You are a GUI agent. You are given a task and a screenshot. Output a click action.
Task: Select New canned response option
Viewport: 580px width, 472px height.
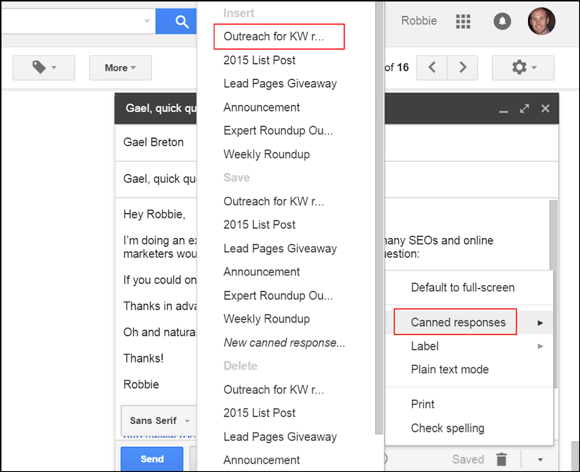(284, 343)
